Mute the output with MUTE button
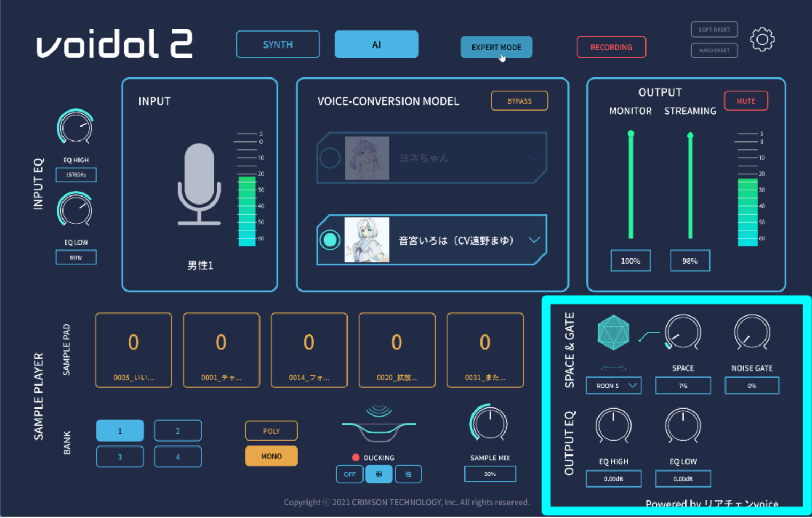This screenshot has width=812, height=518. click(746, 101)
